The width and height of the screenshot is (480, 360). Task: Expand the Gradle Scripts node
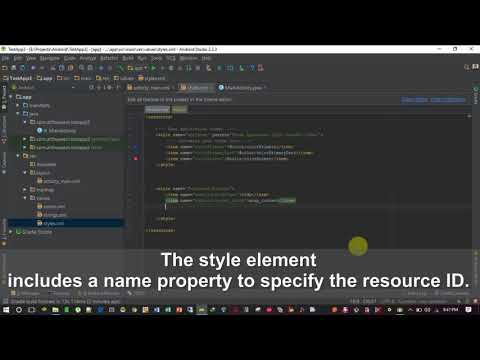(11, 231)
